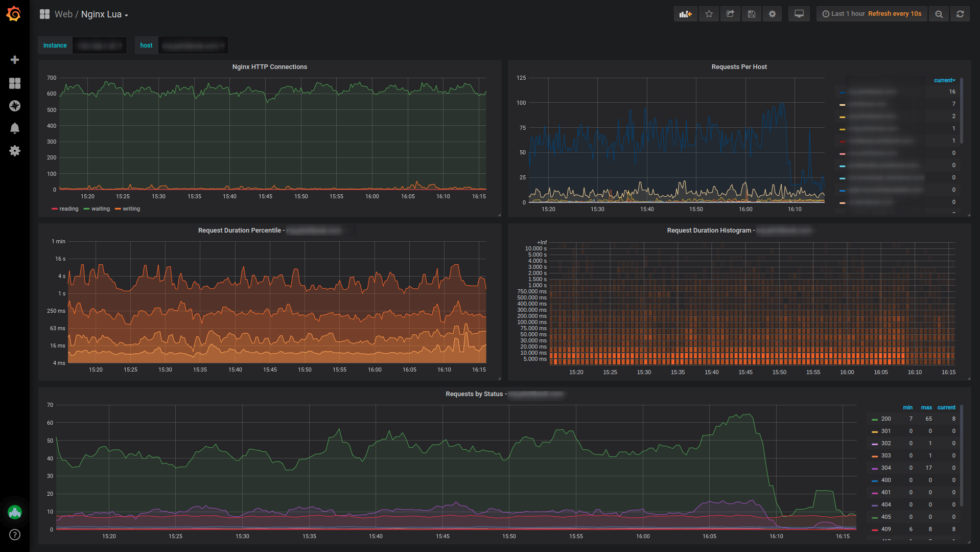Star this dashboard as favorite

pos(709,14)
